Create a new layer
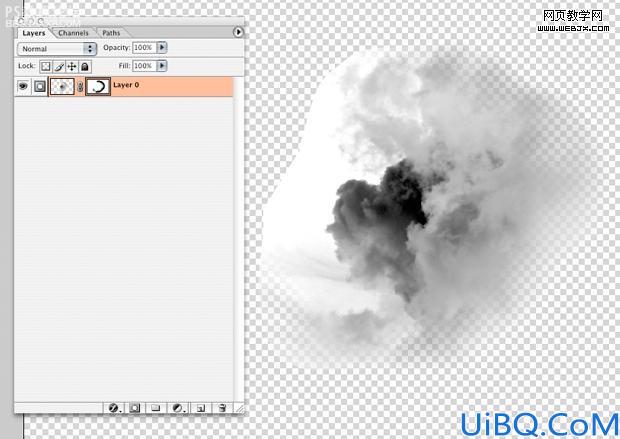 click(x=201, y=408)
